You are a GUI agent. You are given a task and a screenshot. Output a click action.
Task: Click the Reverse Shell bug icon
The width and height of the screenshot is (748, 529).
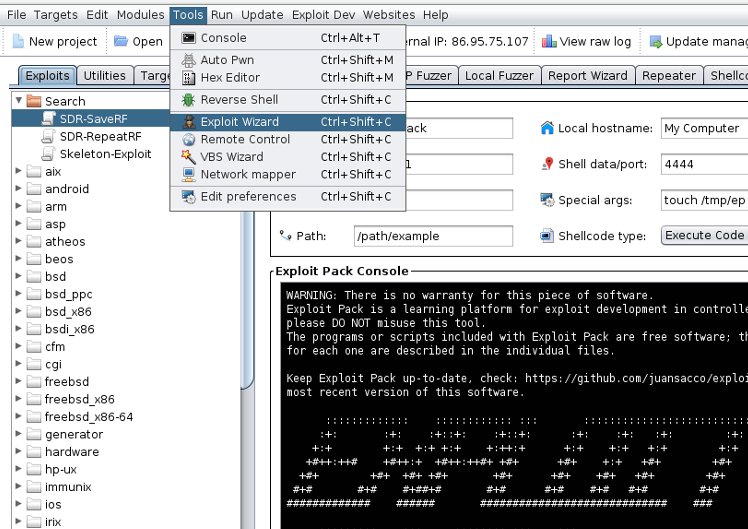(189, 100)
